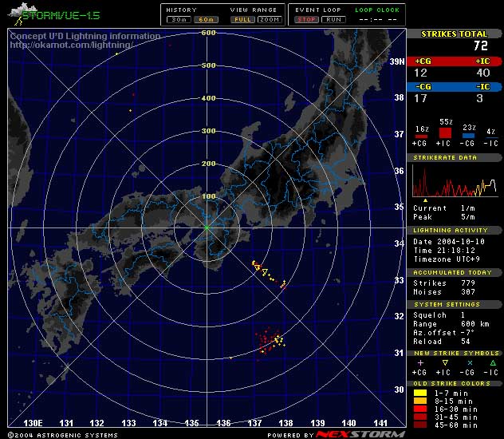Click the yellow +IC triangle symbol
Viewport: 504px width, 439px height.
tap(443, 362)
